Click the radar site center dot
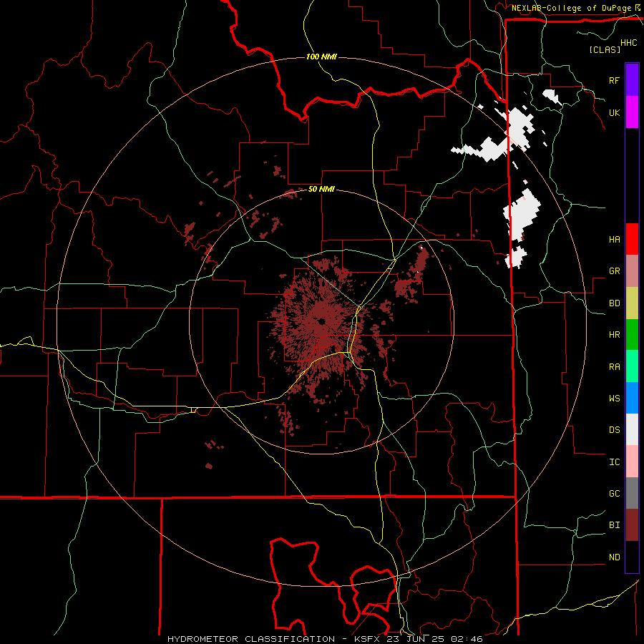Screen dimensions: 644x644 click(321, 321)
